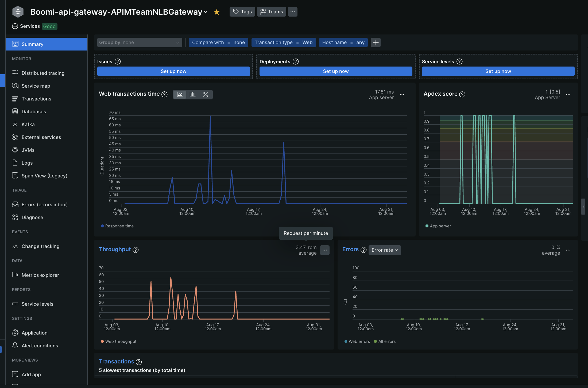Expand right side panel arrow handle

(583, 207)
